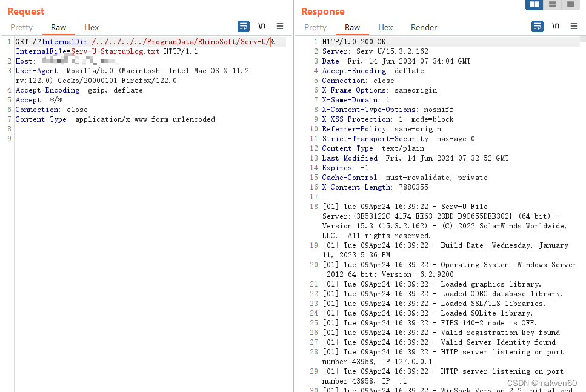Click the Loaded ODBC database library line
586x392 pixels.
(x=442, y=294)
